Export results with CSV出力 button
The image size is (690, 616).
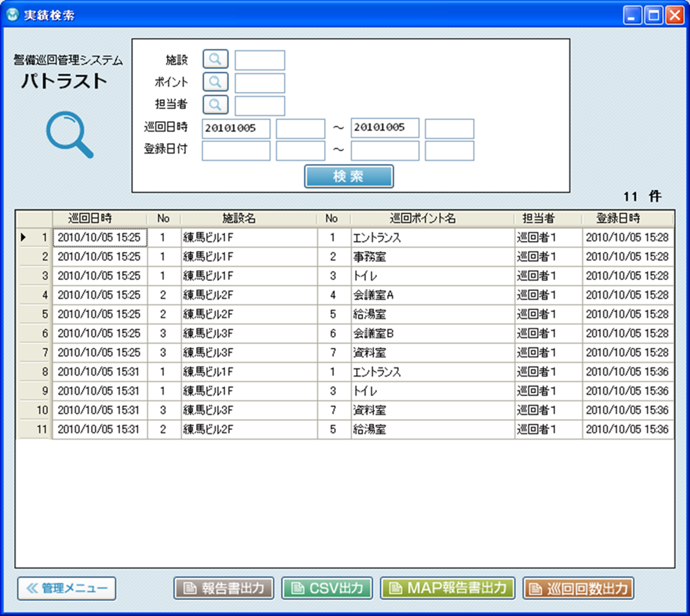click(327, 588)
